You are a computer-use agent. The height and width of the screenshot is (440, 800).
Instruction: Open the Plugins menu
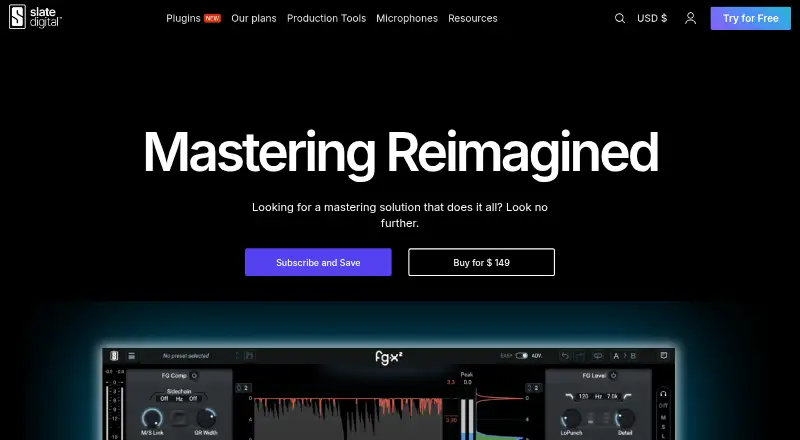coord(183,18)
